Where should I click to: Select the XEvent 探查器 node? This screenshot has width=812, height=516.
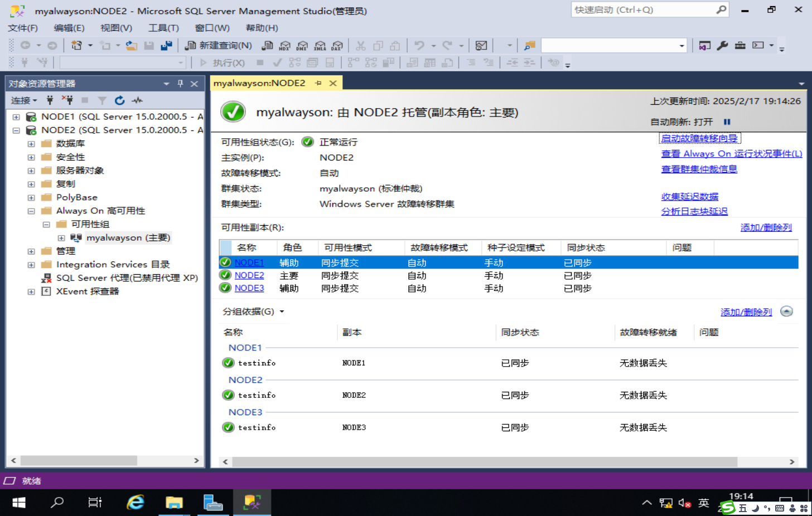pos(88,291)
